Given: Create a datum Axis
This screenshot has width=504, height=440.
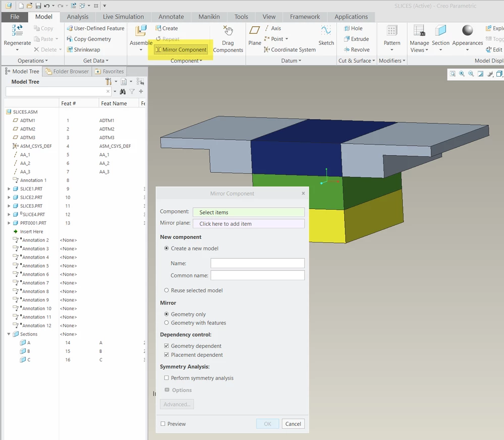Looking at the screenshot, I should (x=272, y=28).
